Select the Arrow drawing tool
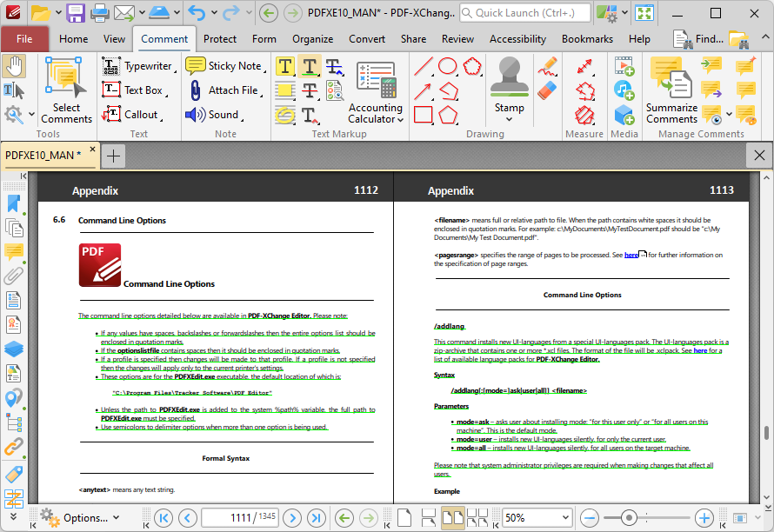 click(424, 90)
